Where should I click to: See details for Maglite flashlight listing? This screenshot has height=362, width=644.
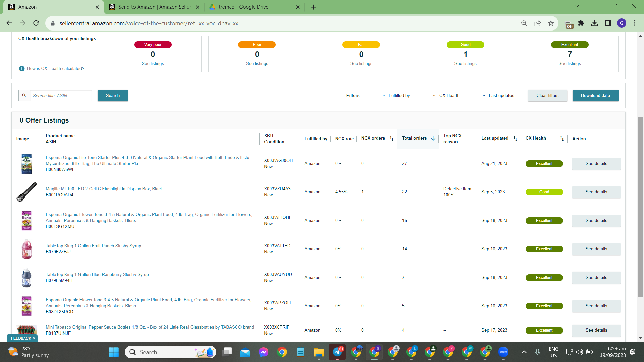596,192
